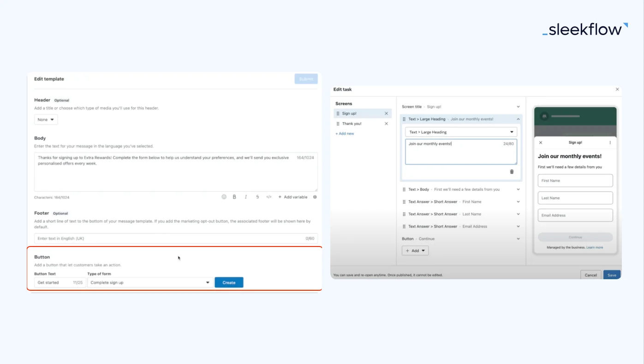Expand the First Name short answer row
Image resolution: width=644 pixels, height=364 pixels.
(x=518, y=202)
